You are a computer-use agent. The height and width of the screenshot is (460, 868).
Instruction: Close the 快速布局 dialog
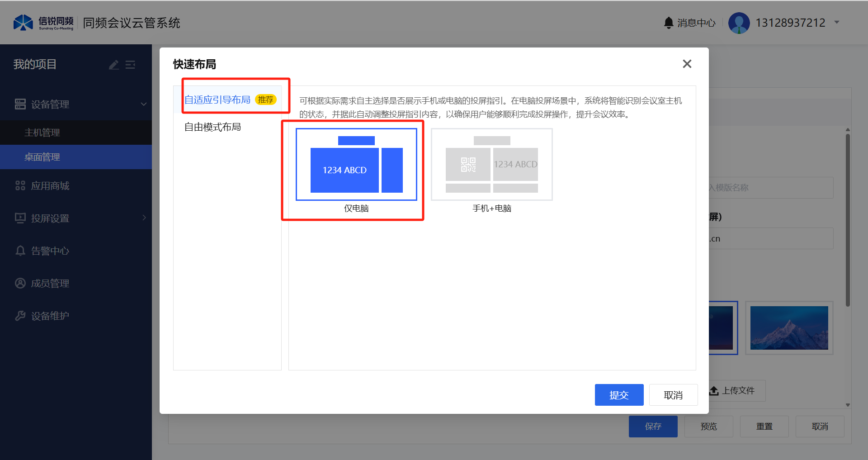point(687,64)
